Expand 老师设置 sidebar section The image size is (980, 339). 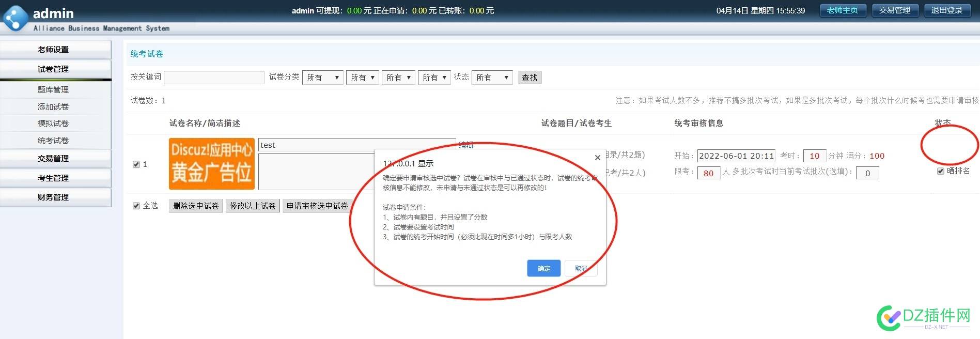click(55, 50)
